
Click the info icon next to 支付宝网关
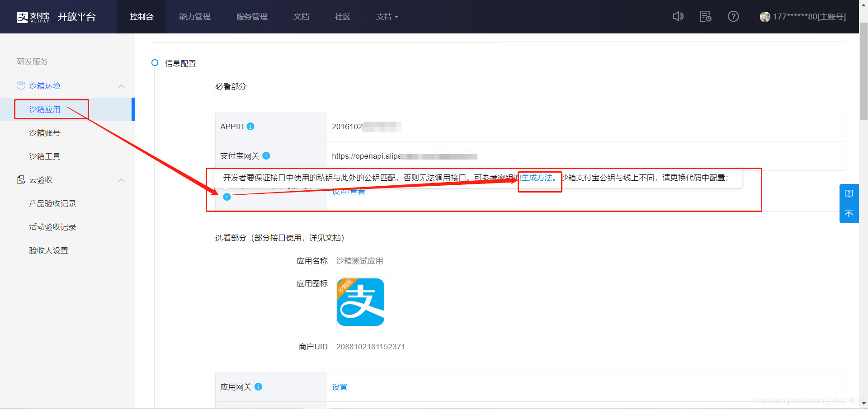click(x=266, y=156)
